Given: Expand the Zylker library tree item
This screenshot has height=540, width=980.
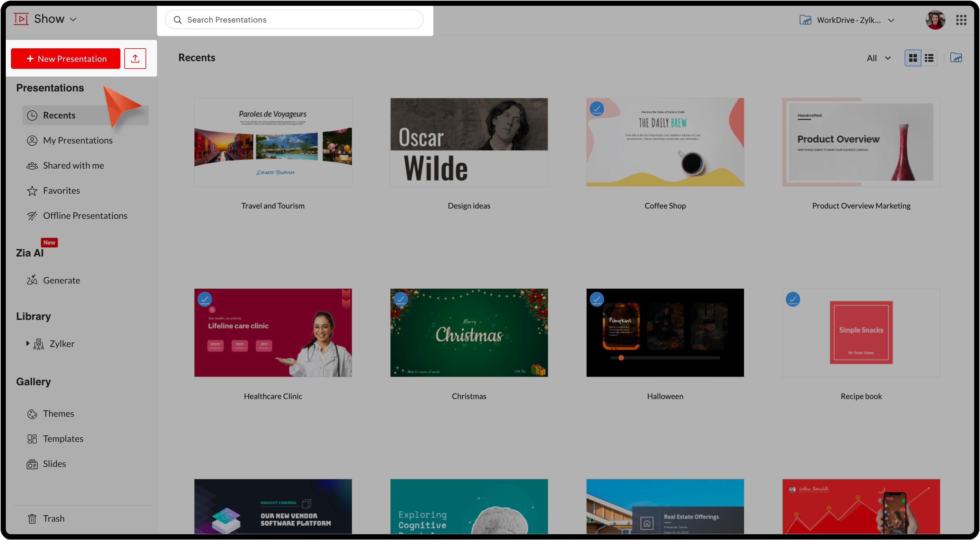Looking at the screenshot, I should click(27, 343).
